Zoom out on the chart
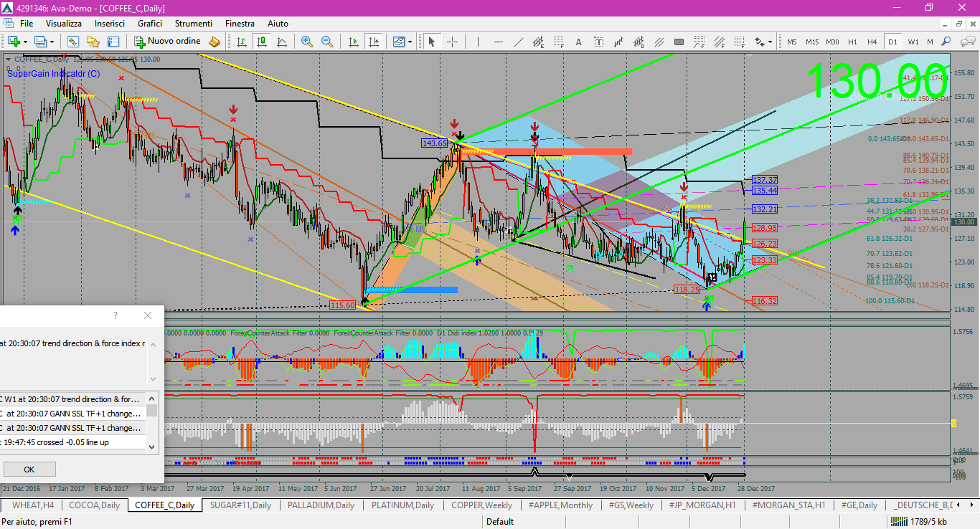Image resolution: width=980 pixels, height=529 pixels. [x=327, y=42]
